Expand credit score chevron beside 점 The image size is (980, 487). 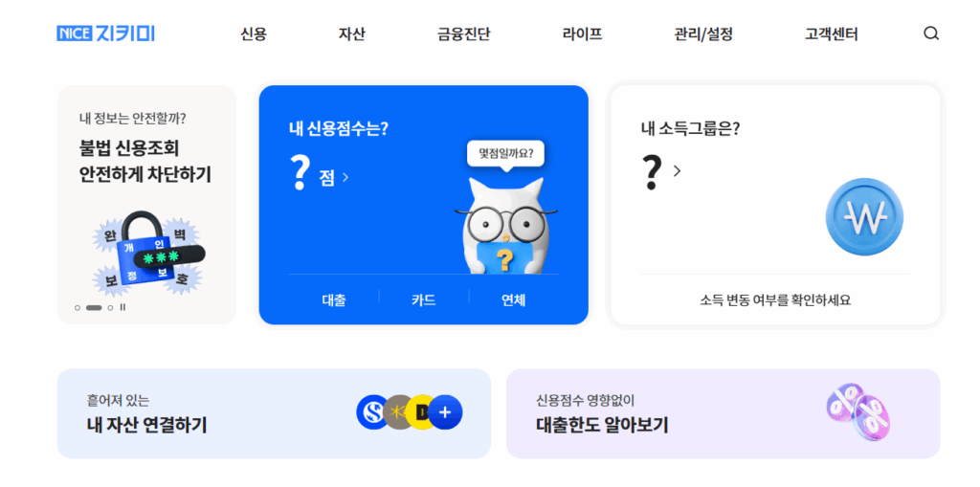pos(345,178)
